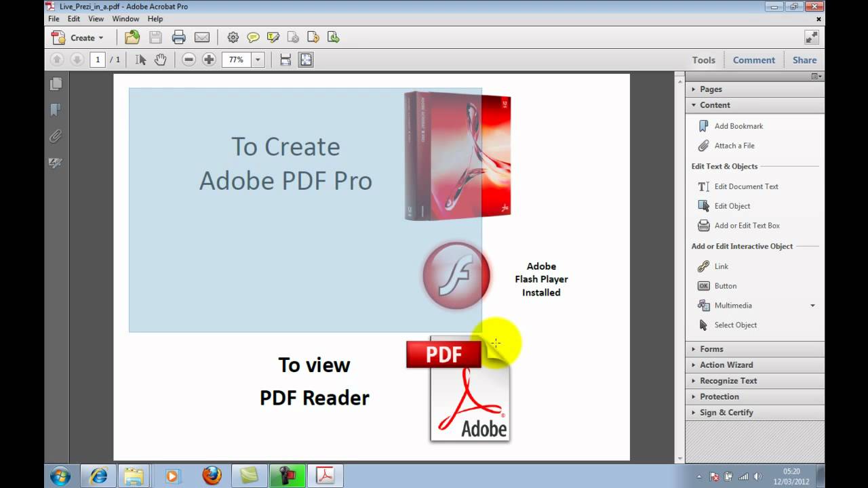The width and height of the screenshot is (868, 488).
Task: Click the volume speaker tray icon
Action: click(x=757, y=476)
